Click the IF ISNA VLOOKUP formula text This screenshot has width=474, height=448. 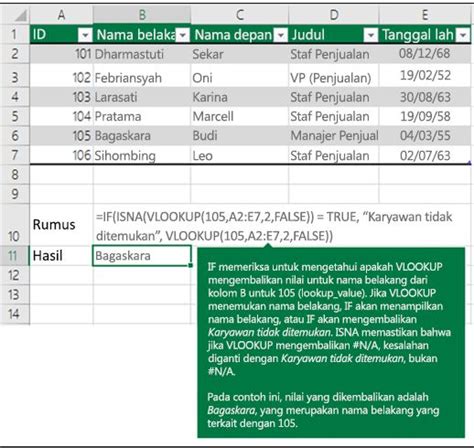click(x=274, y=226)
